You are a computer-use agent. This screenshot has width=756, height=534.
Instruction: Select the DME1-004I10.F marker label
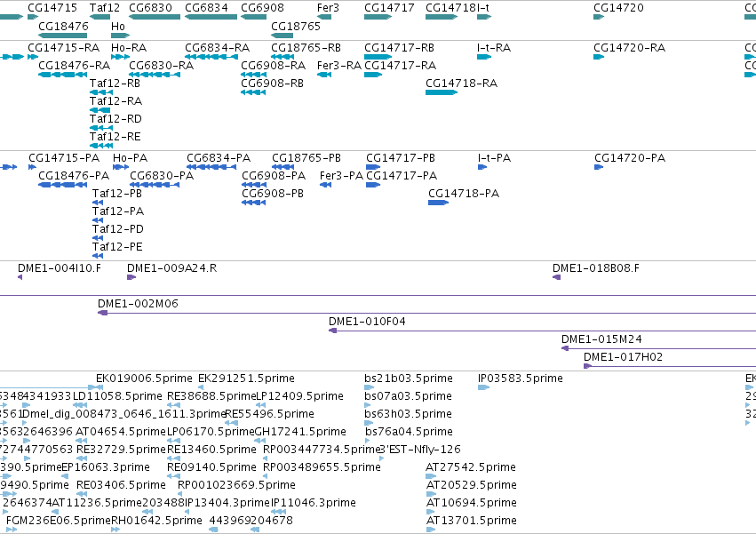pyautogui.click(x=60, y=268)
